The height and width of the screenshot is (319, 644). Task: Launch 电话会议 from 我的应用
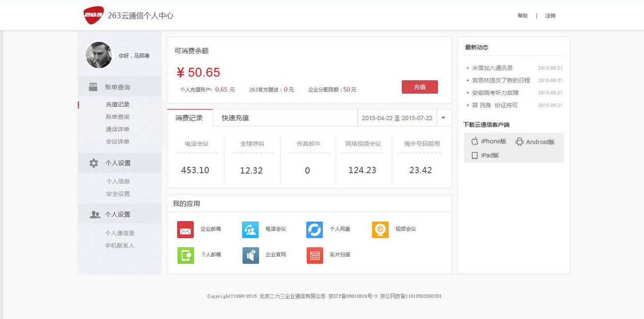point(250,229)
